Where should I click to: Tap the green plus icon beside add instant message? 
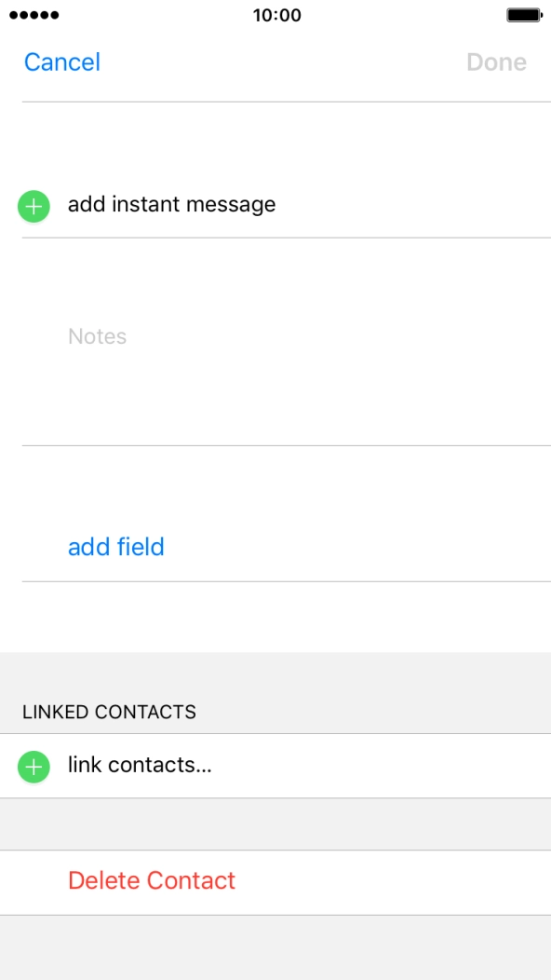(x=33, y=206)
